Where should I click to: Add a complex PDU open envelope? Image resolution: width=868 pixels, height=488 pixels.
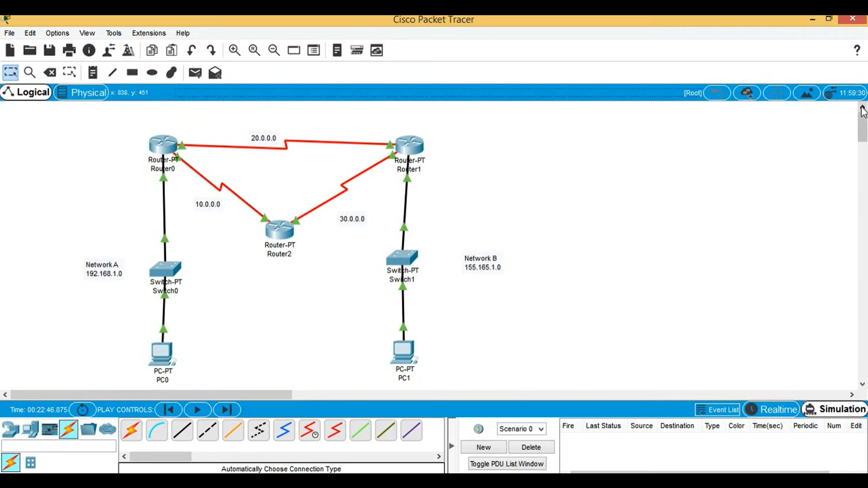[215, 72]
